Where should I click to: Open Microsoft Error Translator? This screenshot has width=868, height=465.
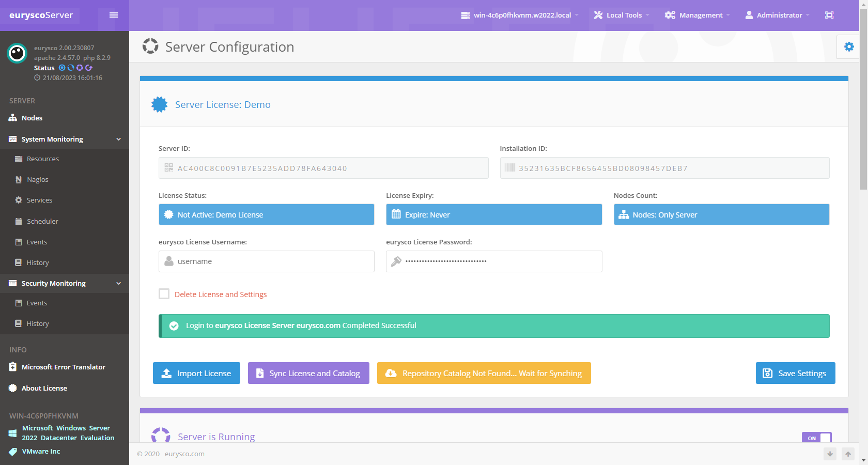coord(65,367)
